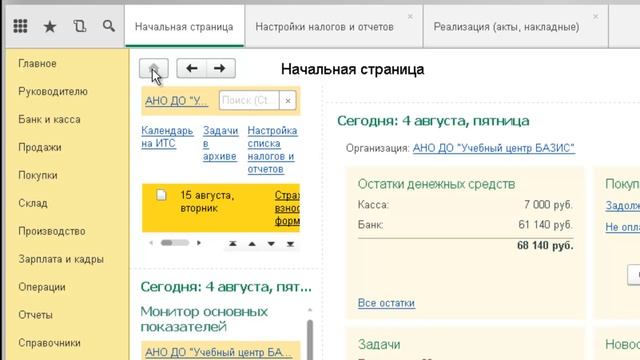Open the Не опла... link in the Покуп... panel

[622, 227]
